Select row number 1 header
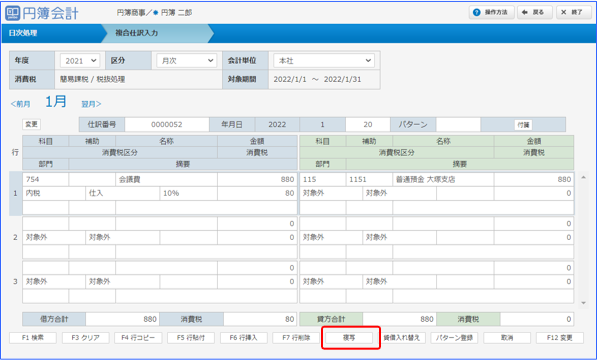The height and width of the screenshot is (360, 597). 15,193
